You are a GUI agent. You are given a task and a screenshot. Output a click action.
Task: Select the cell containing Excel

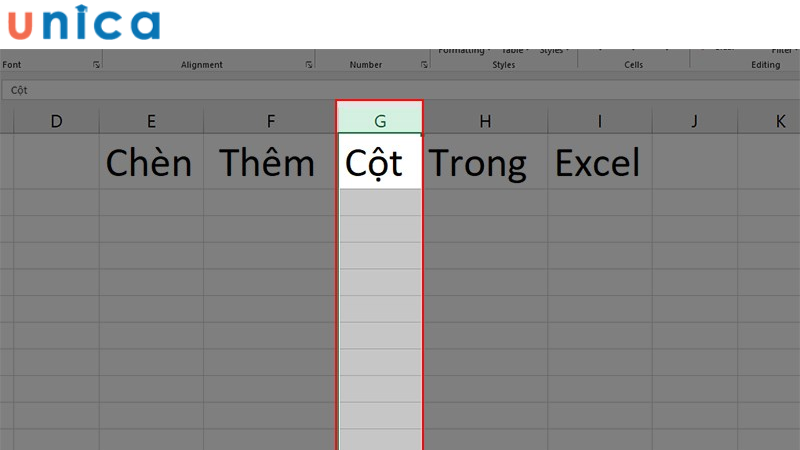[x=598, y=163]
